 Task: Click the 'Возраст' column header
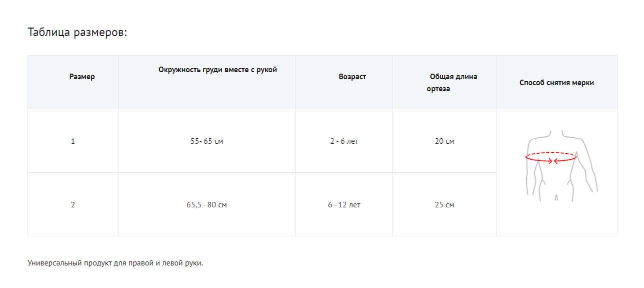coord(352,77)
